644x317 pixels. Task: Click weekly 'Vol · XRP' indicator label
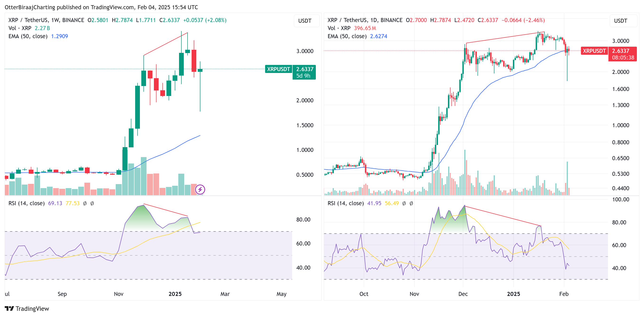tap(20, 28)
